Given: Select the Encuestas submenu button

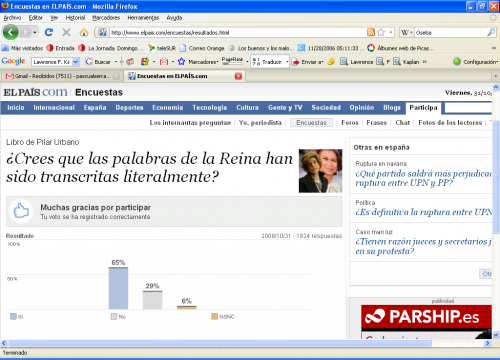Looking at the screenshot, I should [x=311, y=123].
